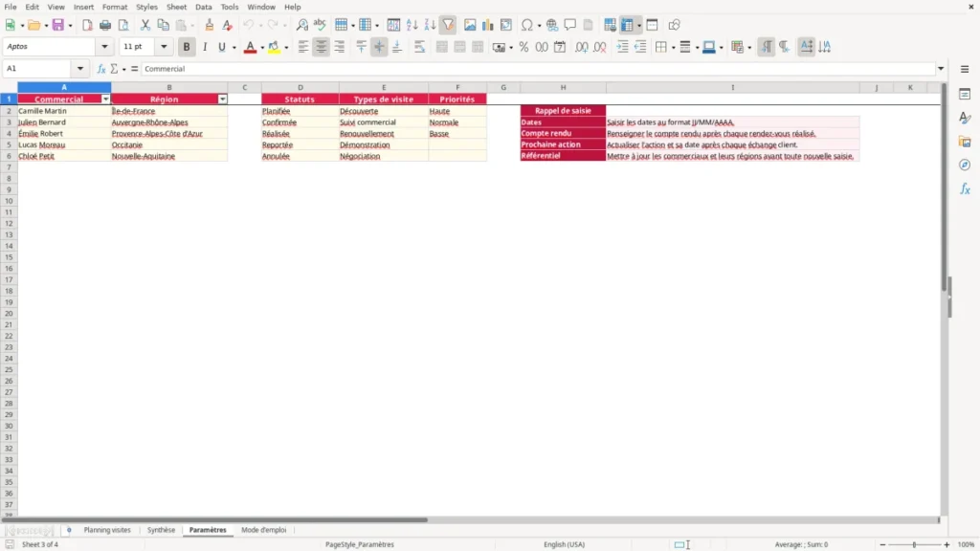Open Find and Replace magnifier

[301, 25]
